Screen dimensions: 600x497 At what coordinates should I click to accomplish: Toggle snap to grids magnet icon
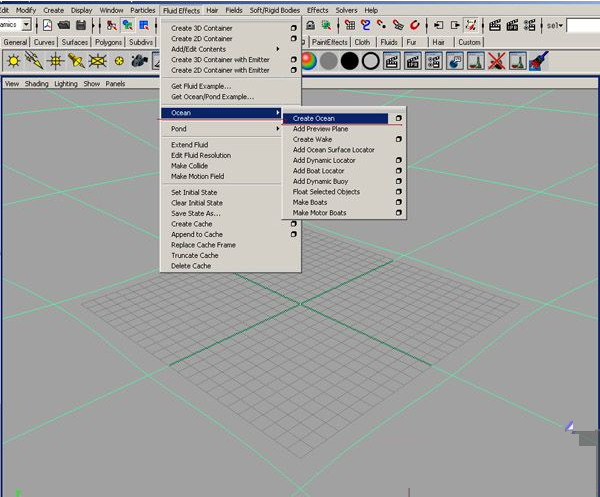[350, 25]
